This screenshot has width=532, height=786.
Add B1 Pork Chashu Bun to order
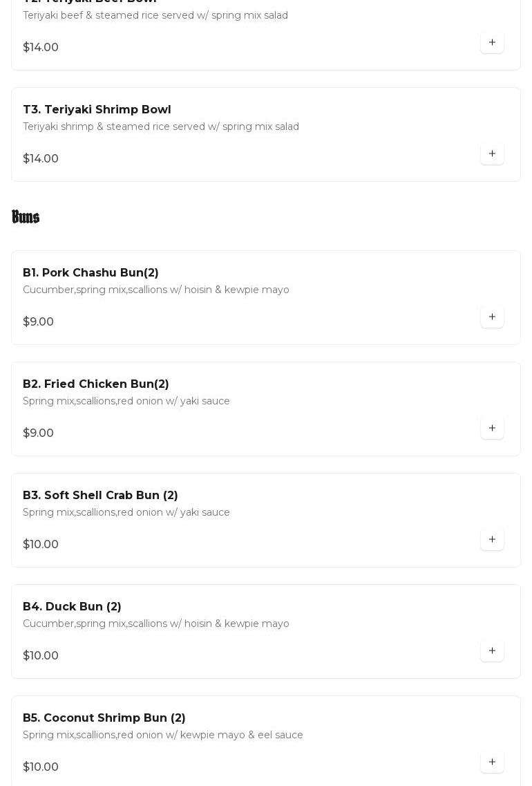492,317
